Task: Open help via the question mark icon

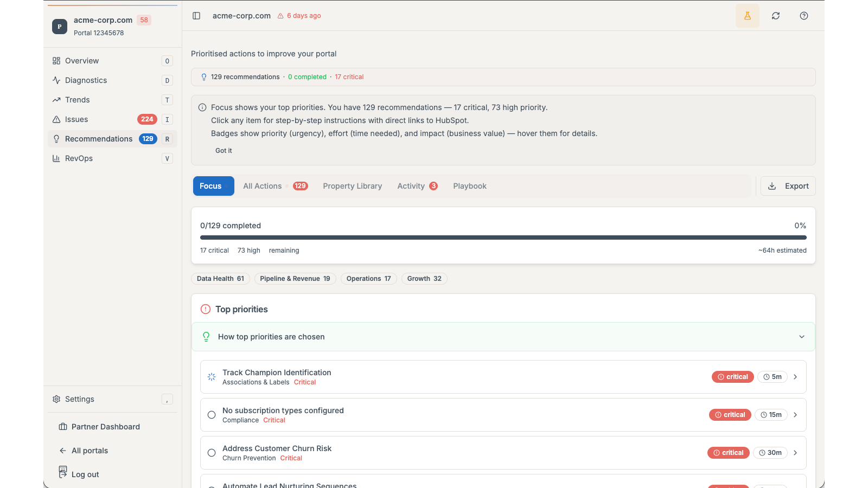Action: (804, 16)
